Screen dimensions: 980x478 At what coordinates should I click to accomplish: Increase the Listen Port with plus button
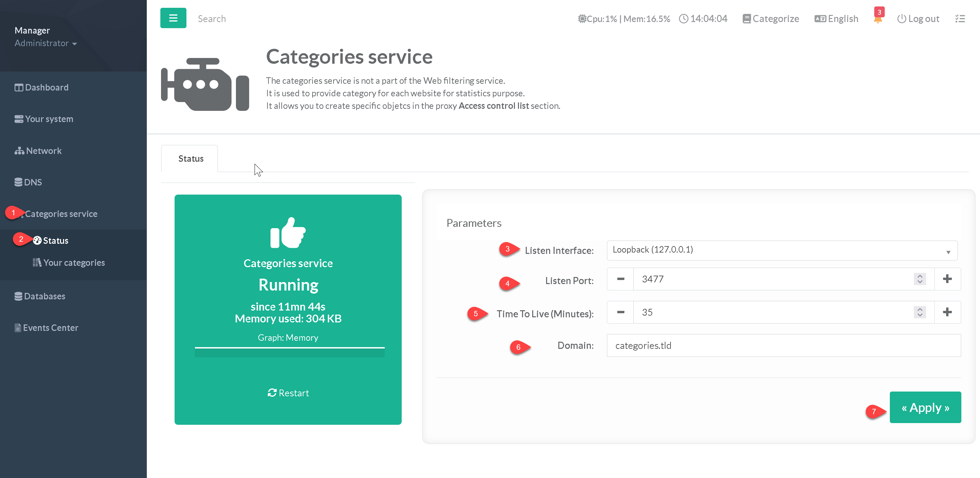coord(947,279)
